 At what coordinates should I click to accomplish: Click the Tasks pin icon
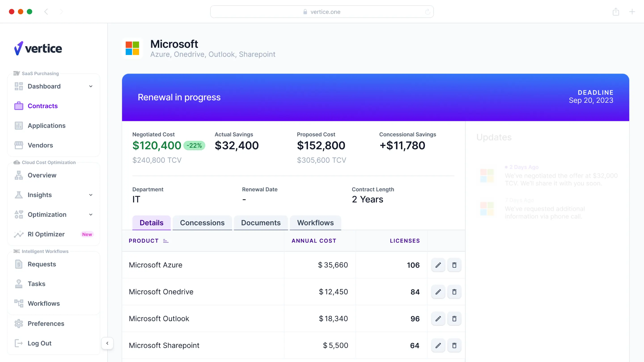coord(19,283)
